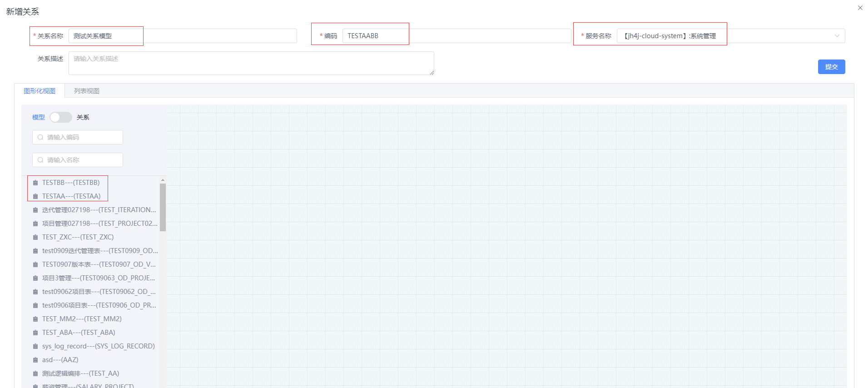Click the clipboard icon beside TESTAA

tap(35, 196)
